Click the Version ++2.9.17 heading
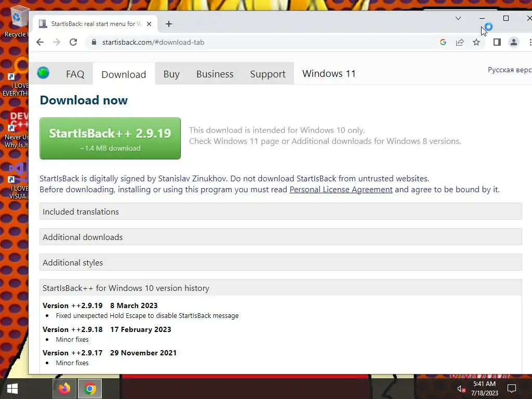Screen dimensions: 532x399 point(110,353)
